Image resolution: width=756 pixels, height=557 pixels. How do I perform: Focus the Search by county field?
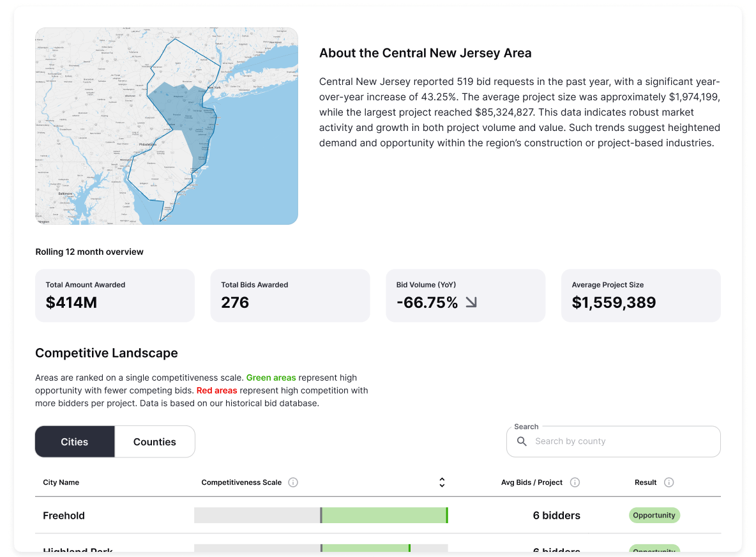[x=619, y=441]
